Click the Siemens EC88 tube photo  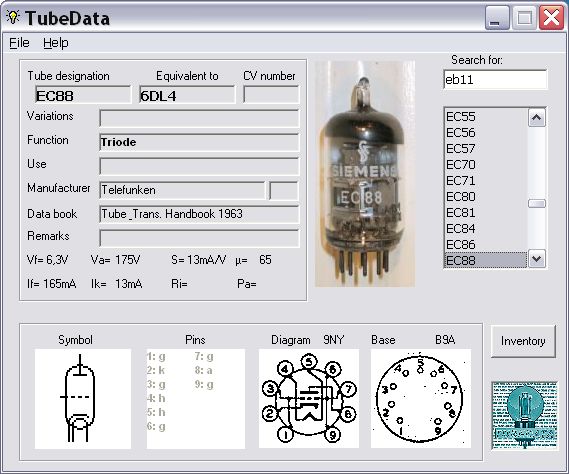(365, 174)
